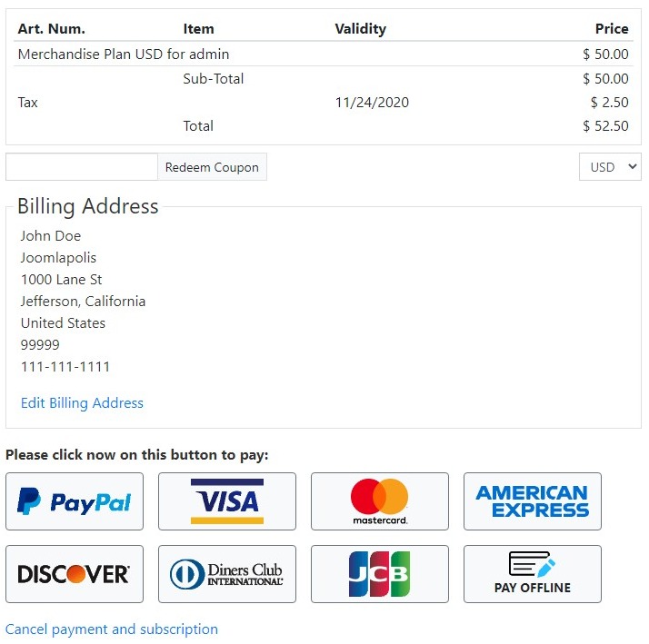The image size is (649, 644).
Task: Choose the VISA card payment option
Action: click(227, 501)
